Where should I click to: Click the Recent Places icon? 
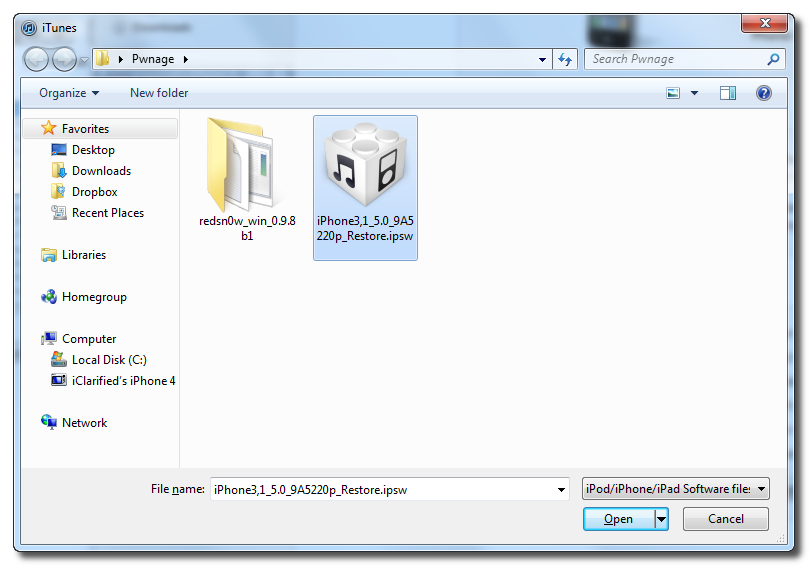click(59, 212)
